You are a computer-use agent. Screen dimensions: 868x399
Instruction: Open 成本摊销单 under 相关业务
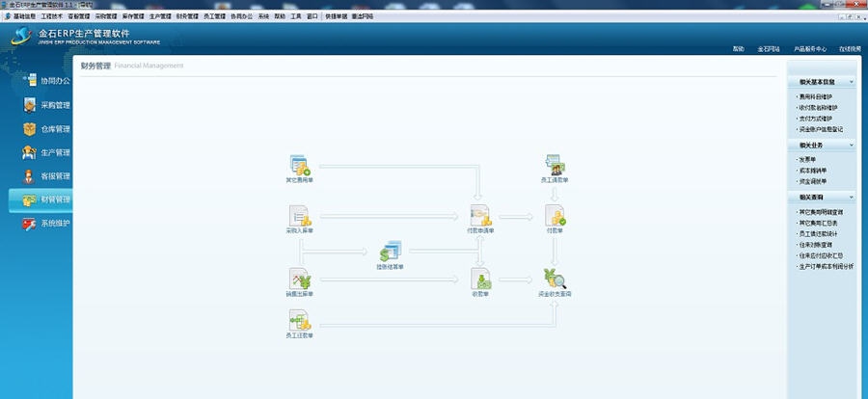(x=813, y=171)
